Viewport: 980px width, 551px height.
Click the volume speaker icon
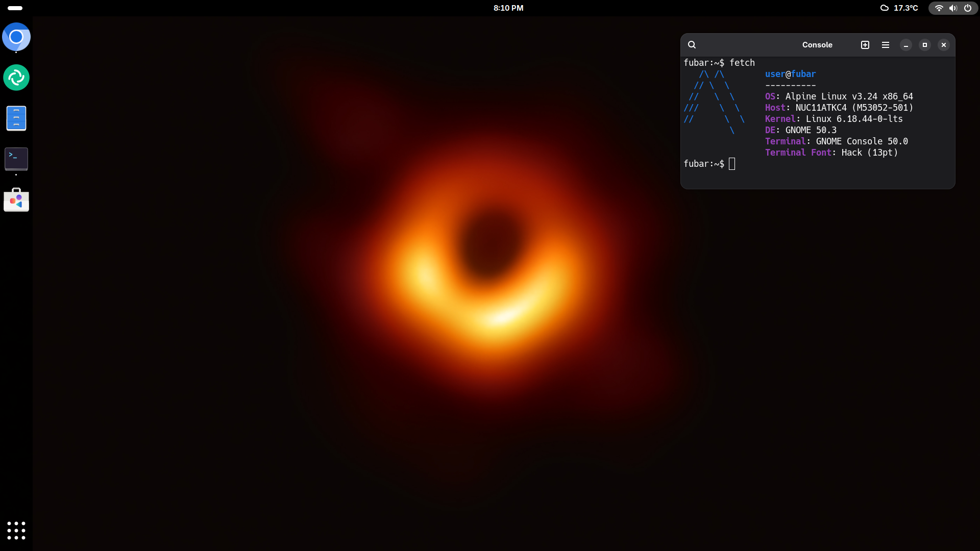953,8
